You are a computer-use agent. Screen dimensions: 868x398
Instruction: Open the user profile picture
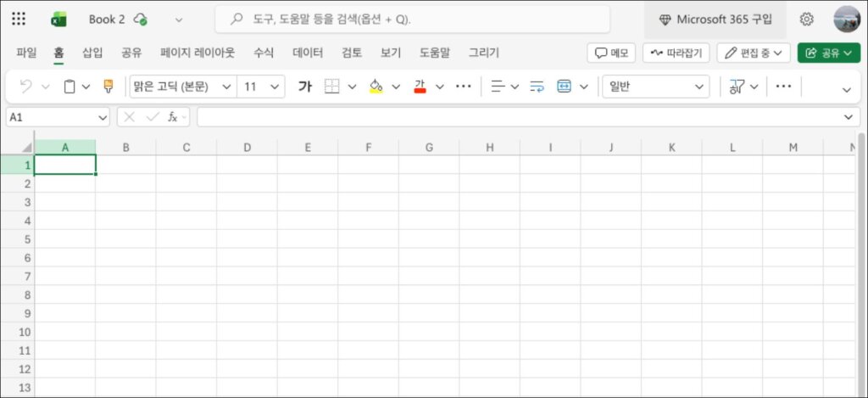tap(847, 20)
